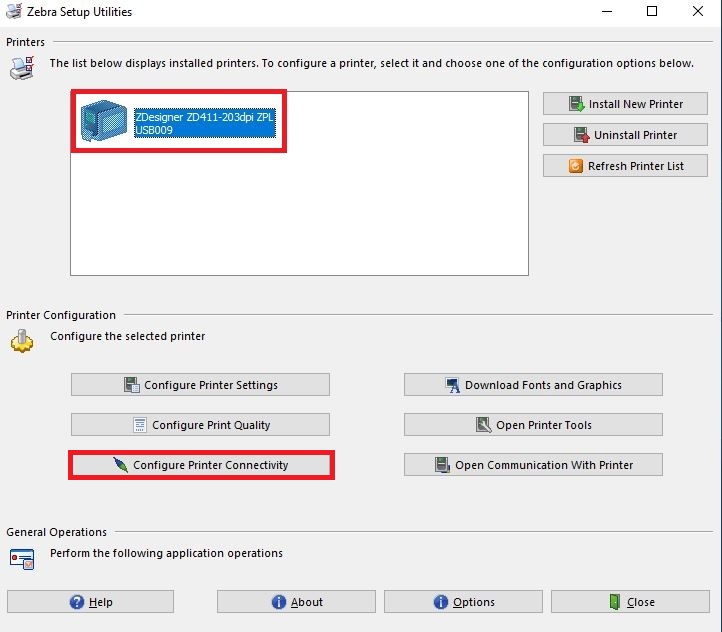The height and width of the screenshot is (632, 722).
Task: Click the blue printer icon in list
Action: (x=104, y=121)
